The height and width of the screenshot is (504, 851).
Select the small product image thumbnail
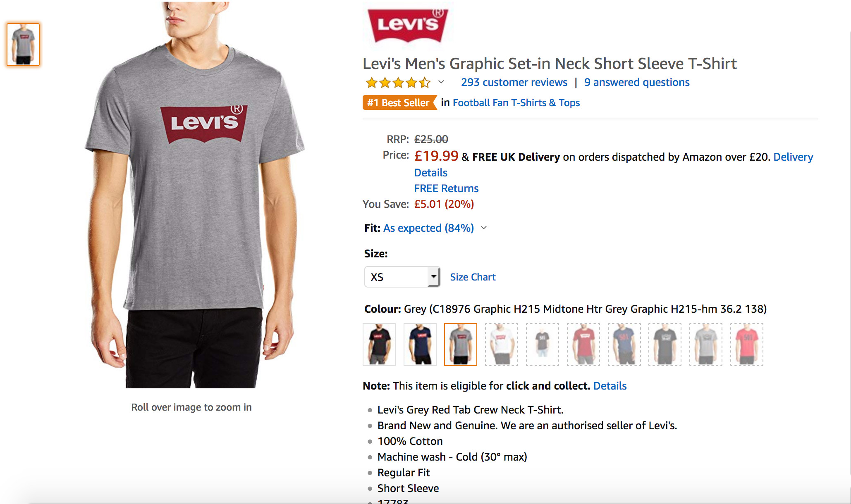(x=22, y=43)
